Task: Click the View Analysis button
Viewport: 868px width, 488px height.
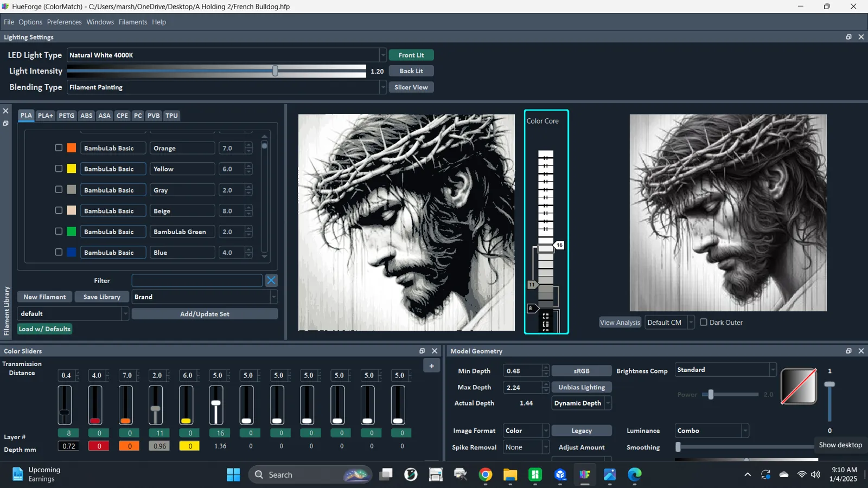Action: point(620,322)
